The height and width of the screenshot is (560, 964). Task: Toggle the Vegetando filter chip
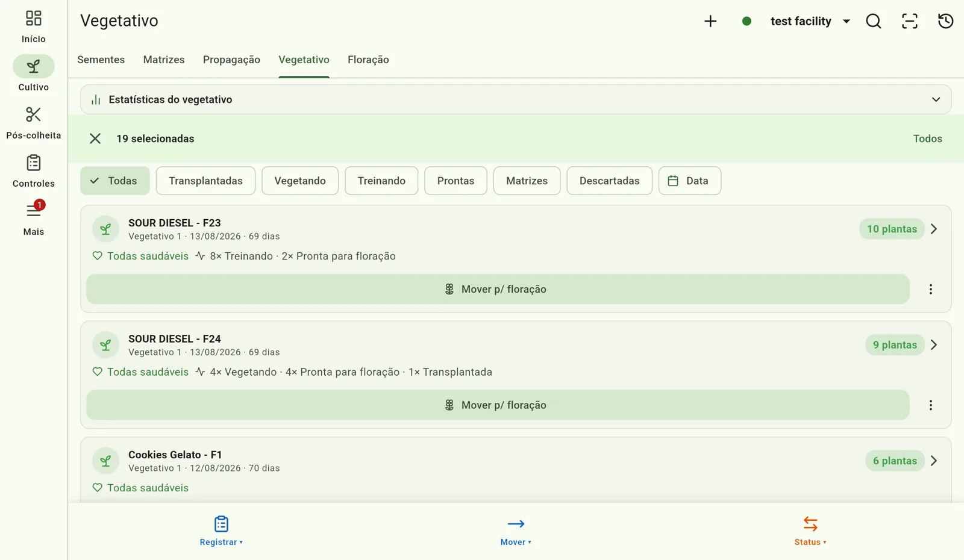(x=300, y=181)
